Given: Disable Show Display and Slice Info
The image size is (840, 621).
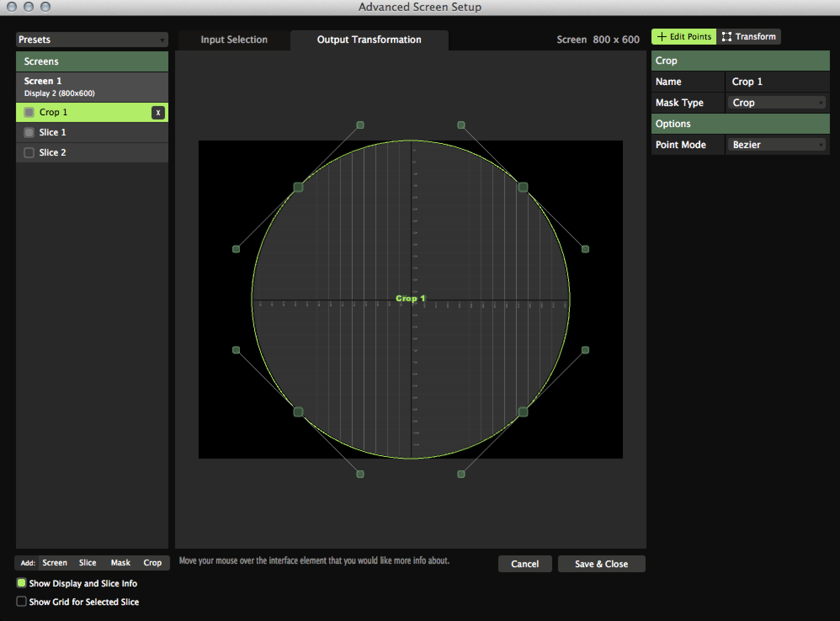Looking at the screenshot, I should point(21,583).
